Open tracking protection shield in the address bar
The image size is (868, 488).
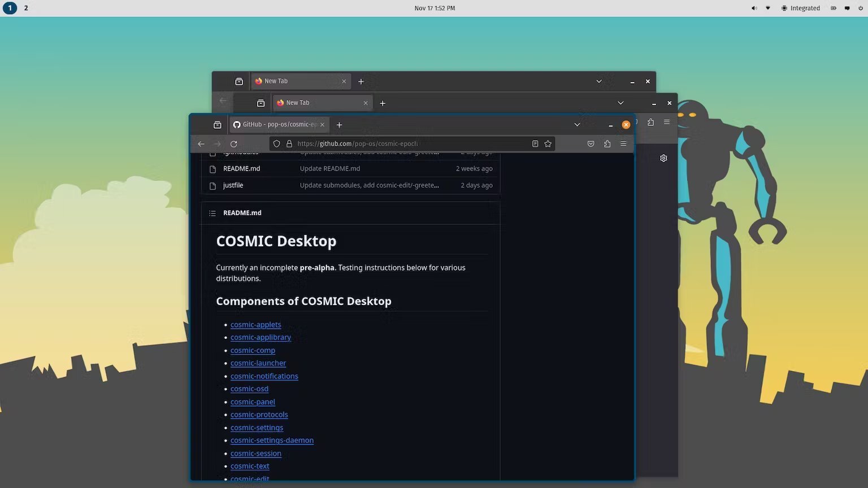276,144
